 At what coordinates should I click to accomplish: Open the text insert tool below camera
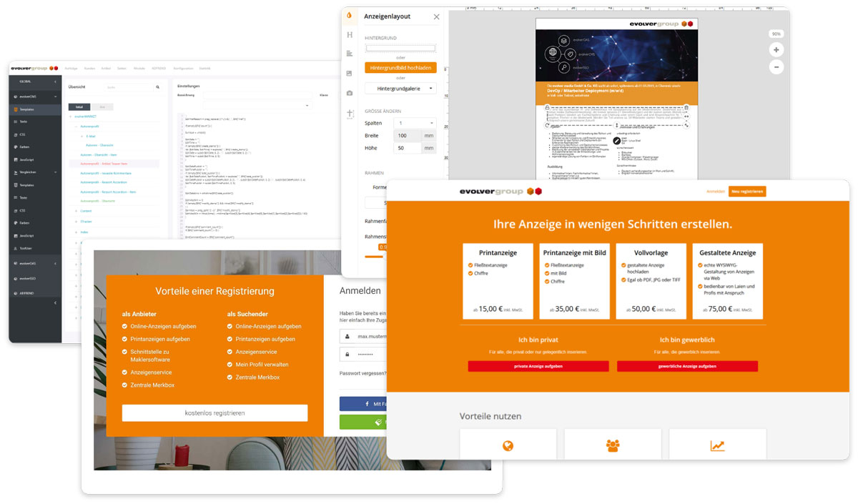(350, 113)
